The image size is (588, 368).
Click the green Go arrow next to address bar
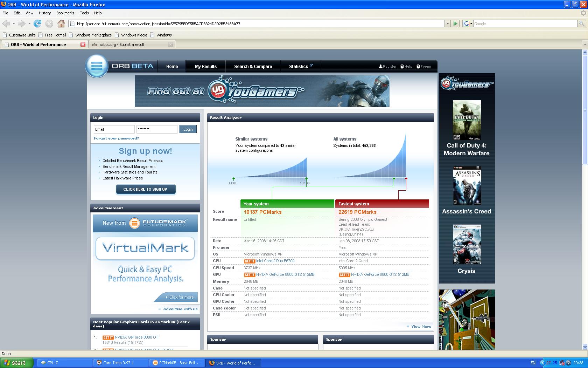point(455,23)
